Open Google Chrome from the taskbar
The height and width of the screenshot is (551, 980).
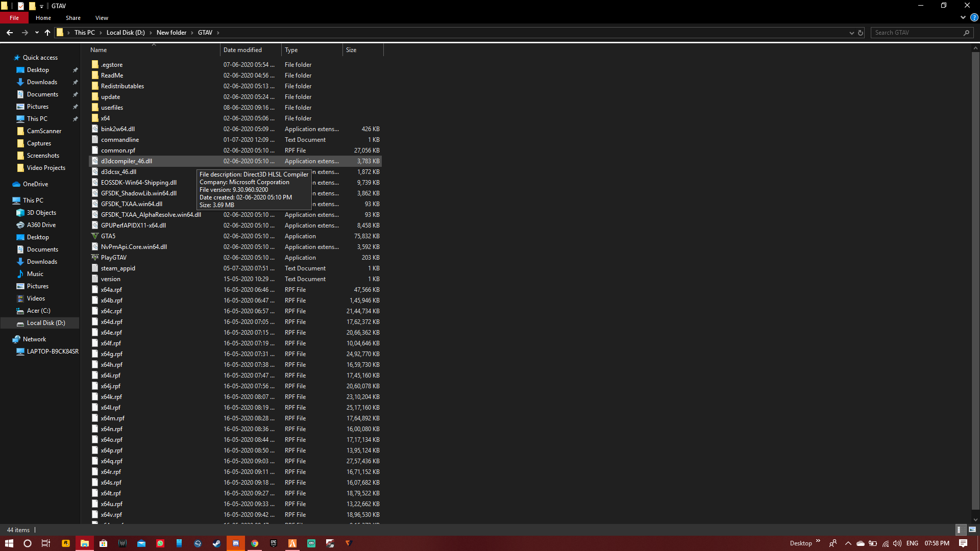coord(254,543)
